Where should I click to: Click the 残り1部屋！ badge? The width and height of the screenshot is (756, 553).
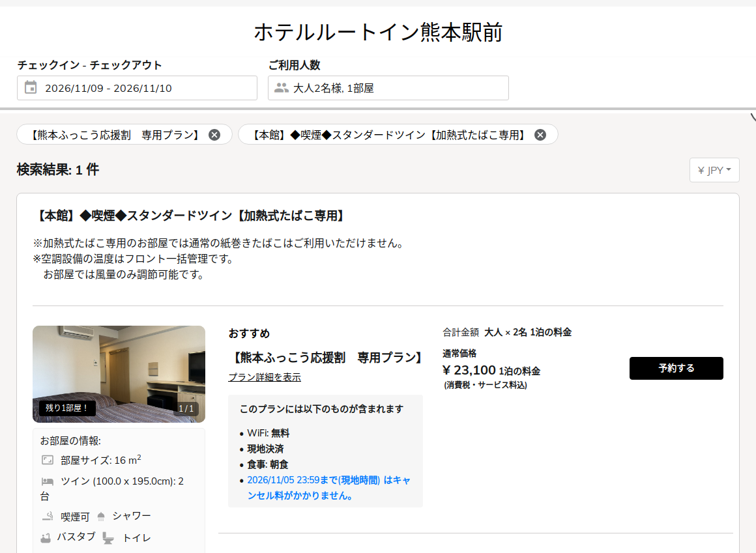(67, 408)
